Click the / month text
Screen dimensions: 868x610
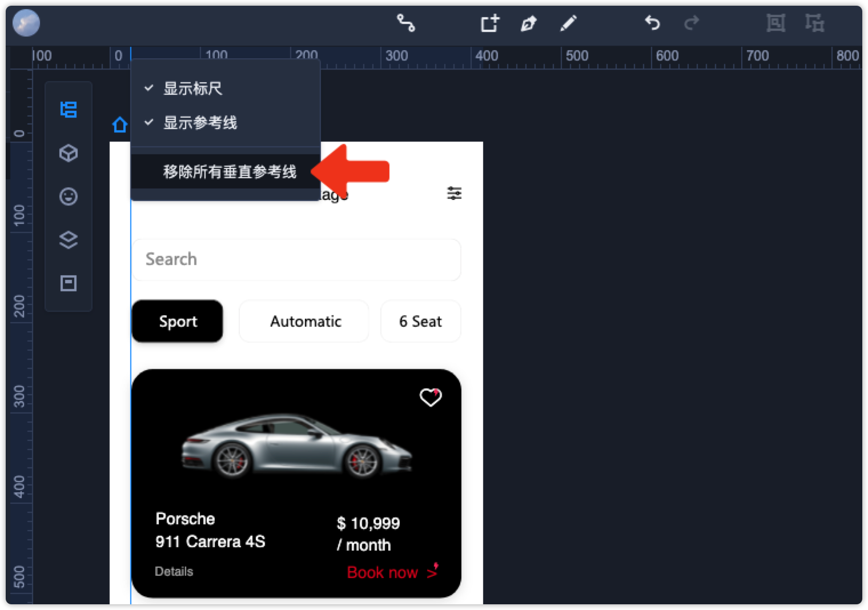[364, 545]
